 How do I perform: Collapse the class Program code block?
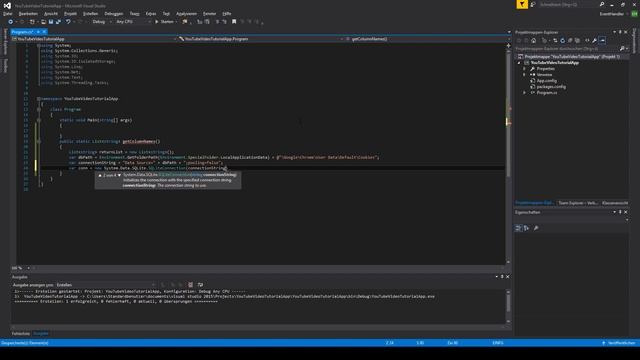39,109
